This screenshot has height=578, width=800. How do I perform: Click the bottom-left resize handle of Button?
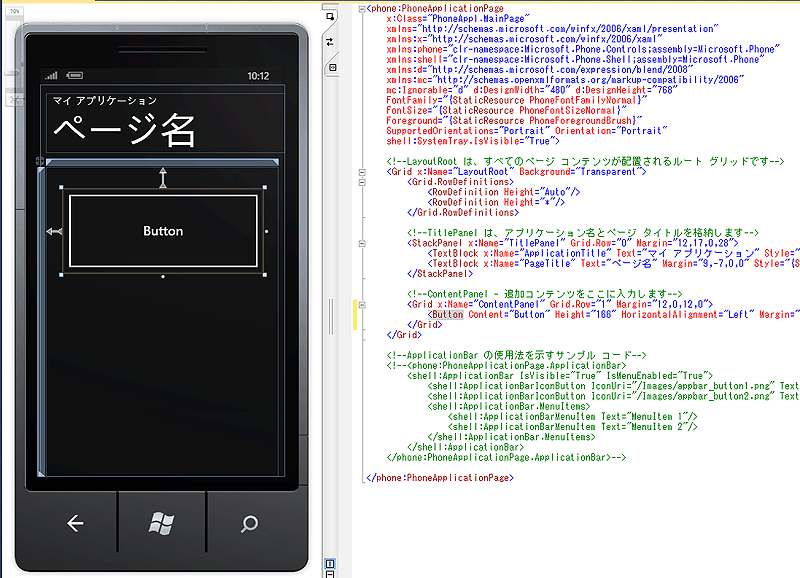61,275
